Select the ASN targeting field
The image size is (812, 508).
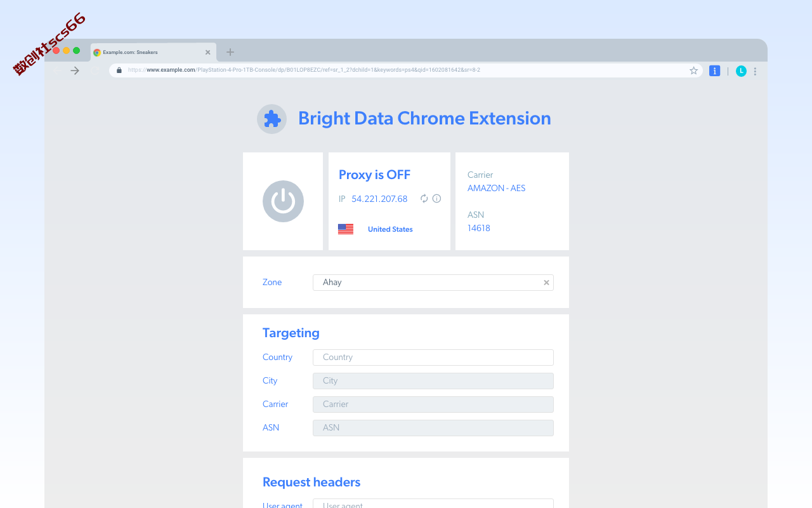433,428
